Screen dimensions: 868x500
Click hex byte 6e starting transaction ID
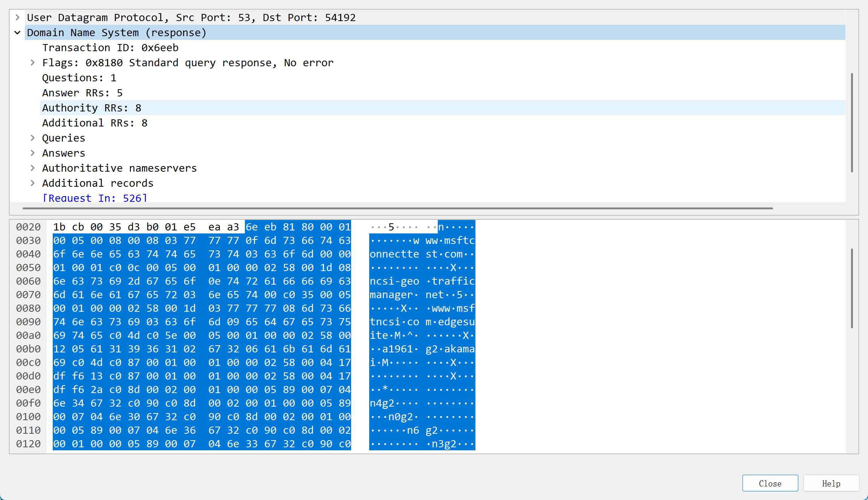pos(252,227)
